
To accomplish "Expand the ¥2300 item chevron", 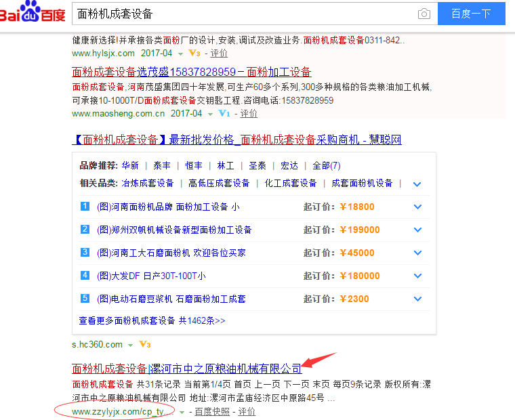I will (x=418, y=299).
